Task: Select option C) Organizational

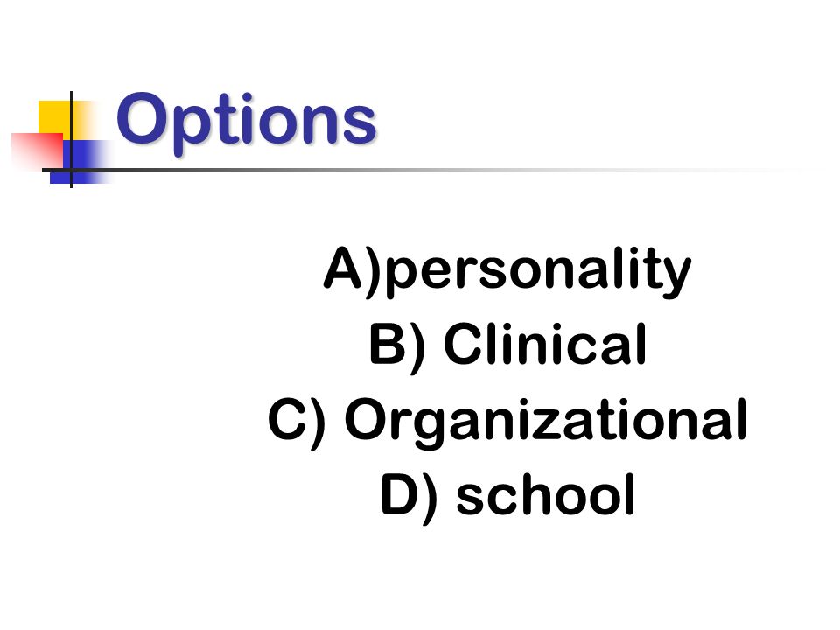Action: [507, 422]
